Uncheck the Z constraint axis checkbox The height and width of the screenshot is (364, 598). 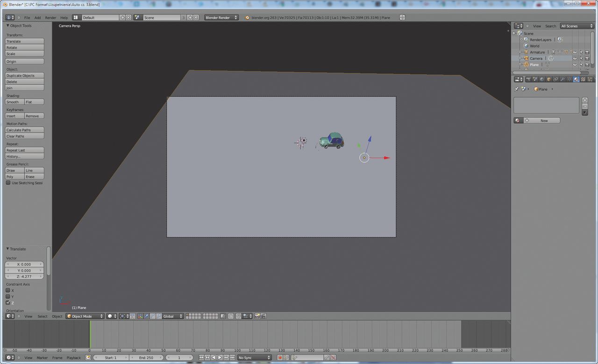(x=8, y=302)
